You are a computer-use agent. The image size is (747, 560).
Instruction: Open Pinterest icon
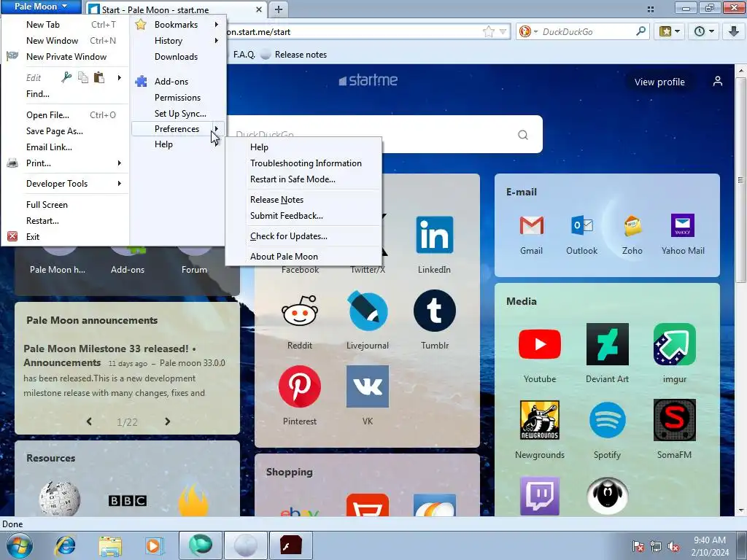pos(300,386)
